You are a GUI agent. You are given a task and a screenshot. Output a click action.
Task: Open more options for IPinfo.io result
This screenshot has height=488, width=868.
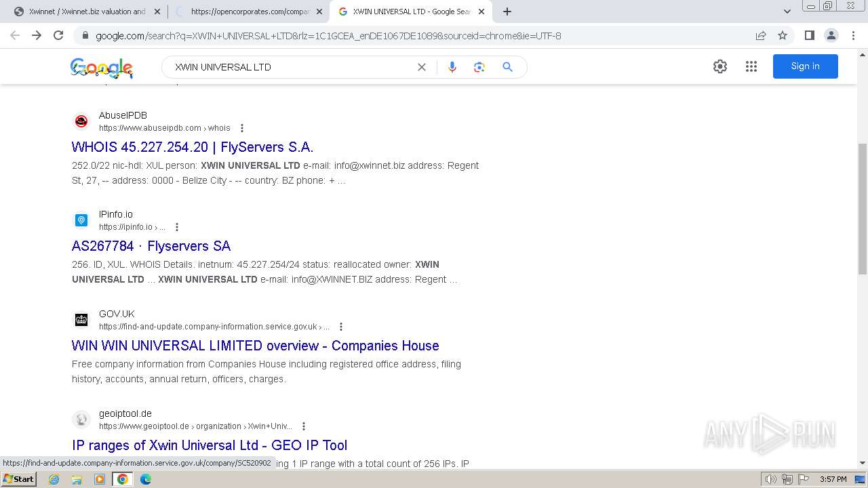click(x=177, y=227)
